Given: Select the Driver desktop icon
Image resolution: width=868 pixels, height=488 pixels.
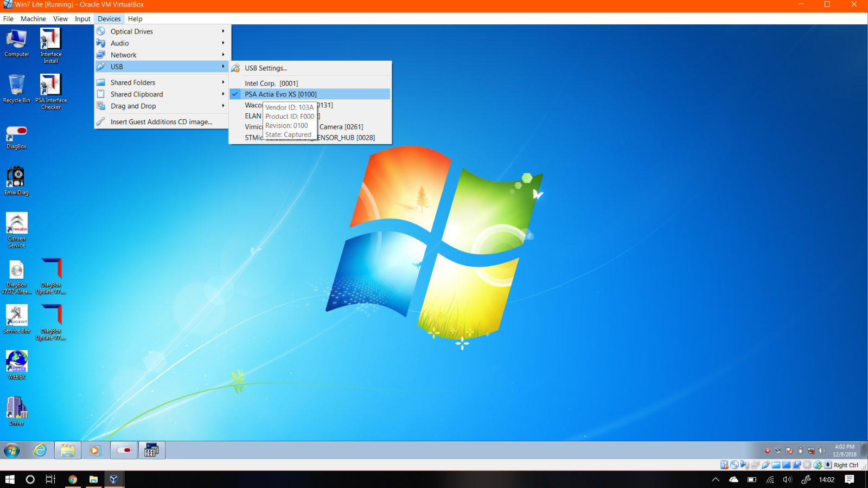Looking at the screenshot, I should click(x=17, y=411).
